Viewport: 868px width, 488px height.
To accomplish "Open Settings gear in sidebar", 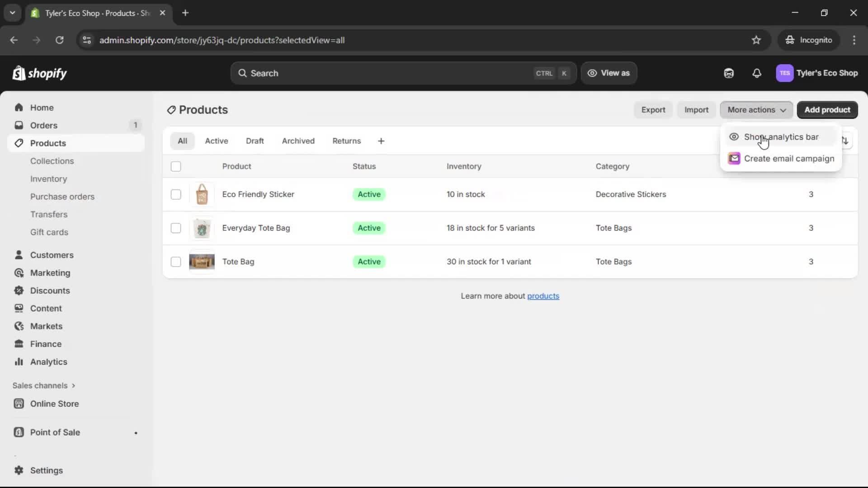I will (19, 470).
